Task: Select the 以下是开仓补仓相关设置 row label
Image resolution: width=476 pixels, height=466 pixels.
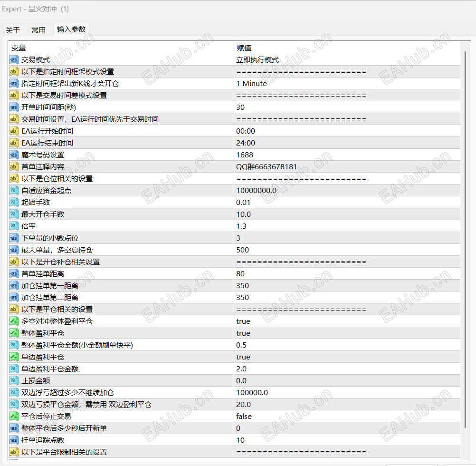Action: [60, 262]
